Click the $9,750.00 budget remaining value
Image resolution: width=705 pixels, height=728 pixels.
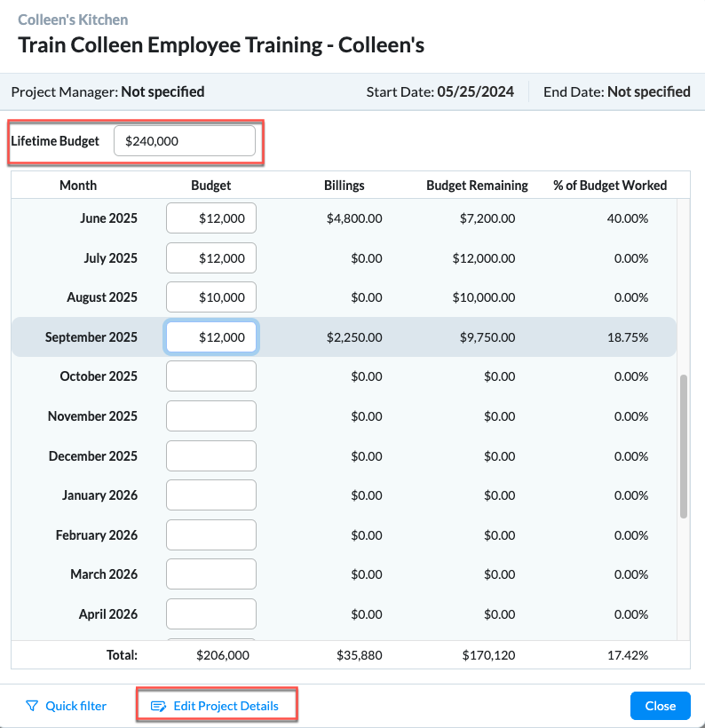487,337
